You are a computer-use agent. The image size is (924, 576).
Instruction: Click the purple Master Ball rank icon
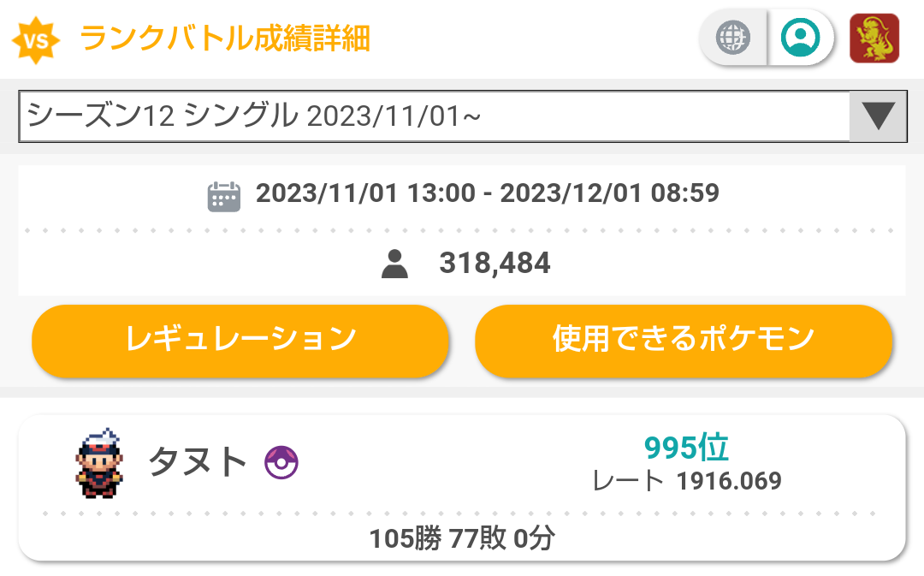click(281, 462)
